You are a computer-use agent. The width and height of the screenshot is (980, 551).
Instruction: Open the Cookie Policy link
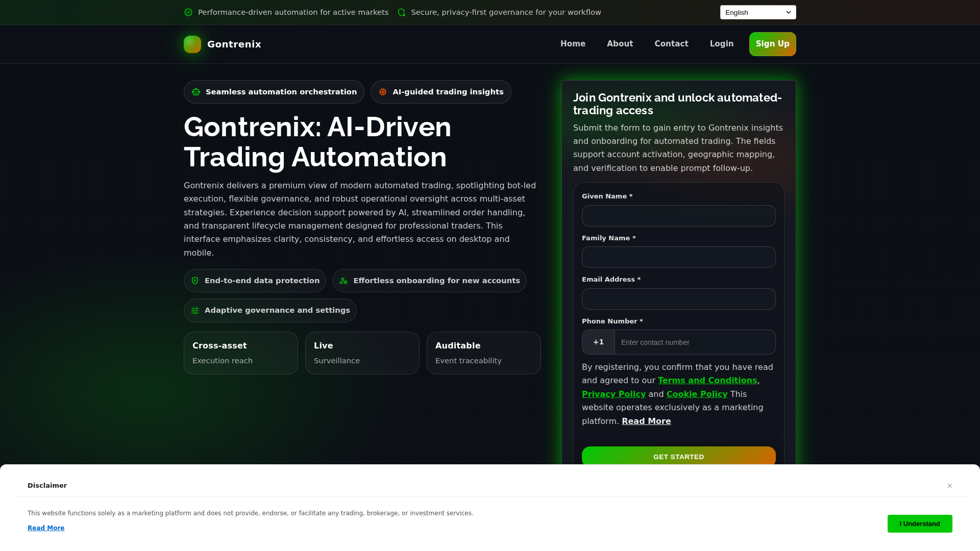click(697, 394)
